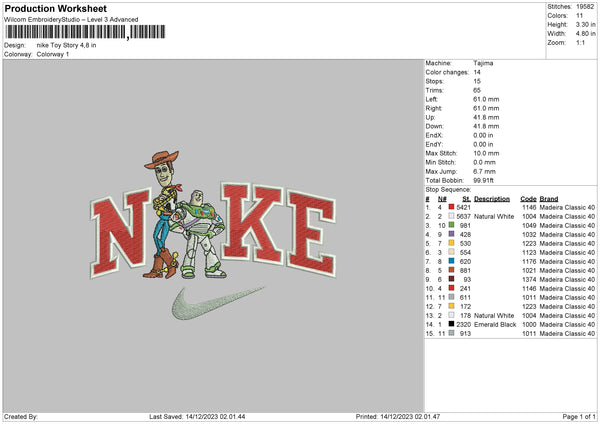Screen dimensions: 600x424
Task: Click the Machine value Tajima
Action: tap(483, 63)
